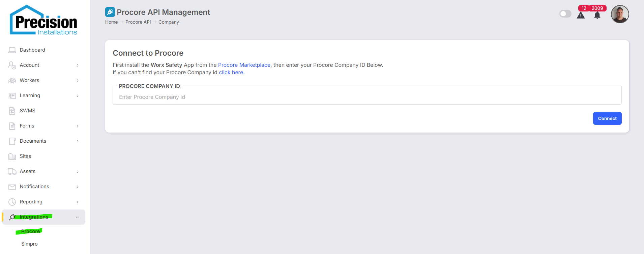Open the bell notifications icon
644x254 pixels.
597,15
